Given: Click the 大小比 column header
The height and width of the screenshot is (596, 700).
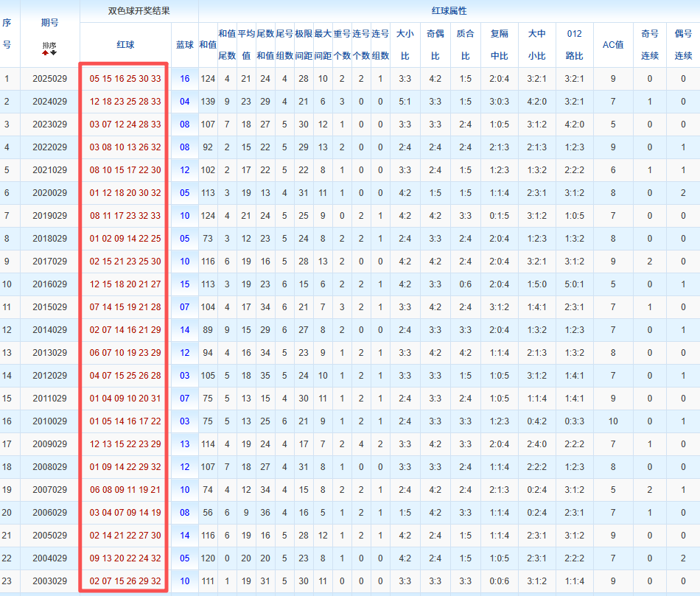Looking at the screenshot, I should click(405, 45).
